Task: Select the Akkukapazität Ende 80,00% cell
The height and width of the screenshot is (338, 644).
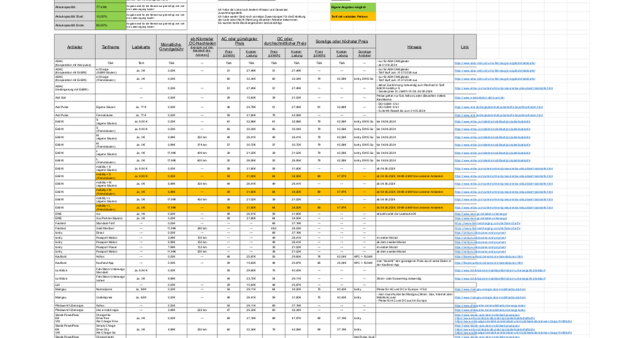Action: 110,25
